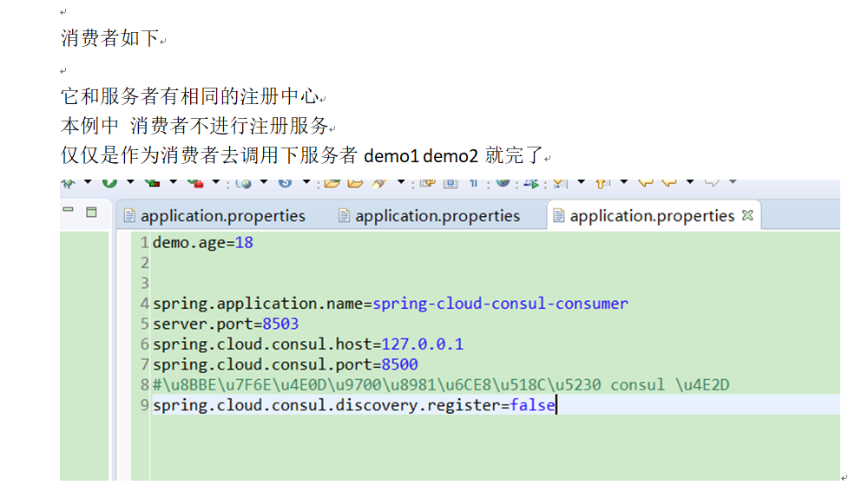Click the blue circular refresh-style toolbar icon
This screenshot has height=498, width=868.
pos(285,182)
